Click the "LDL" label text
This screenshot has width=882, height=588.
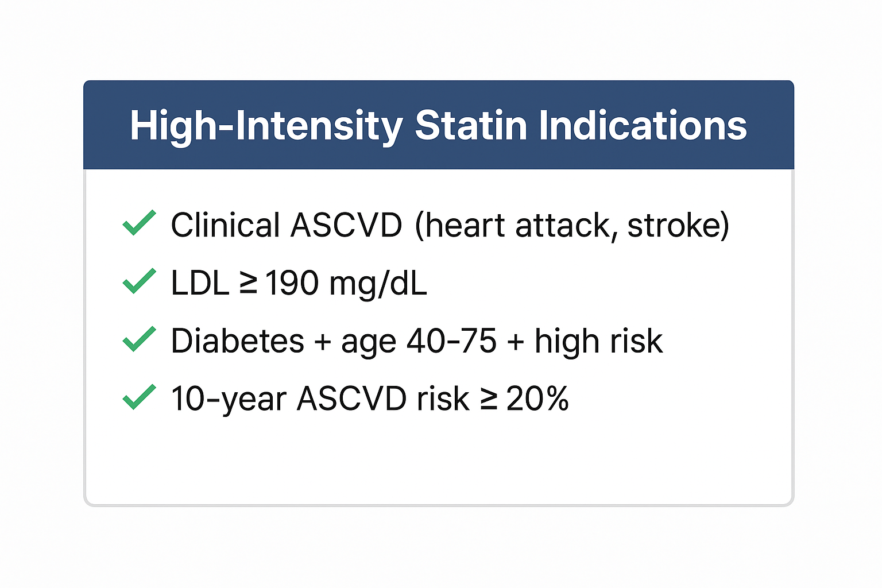tap(200, 283)
